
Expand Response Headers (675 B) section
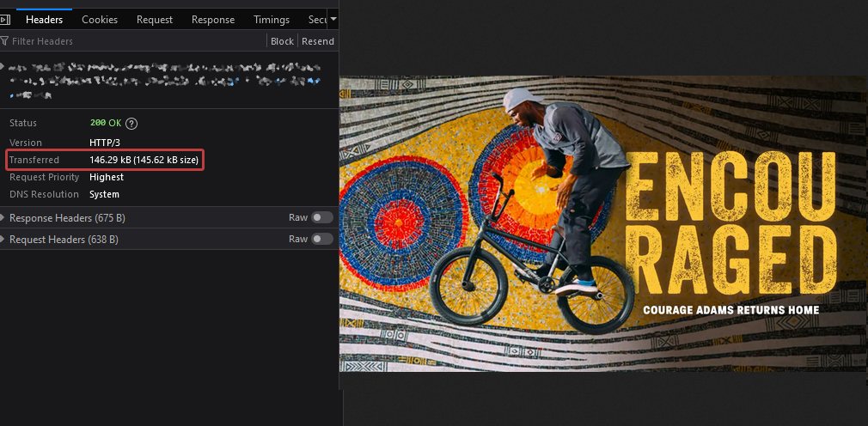point(67,218)
